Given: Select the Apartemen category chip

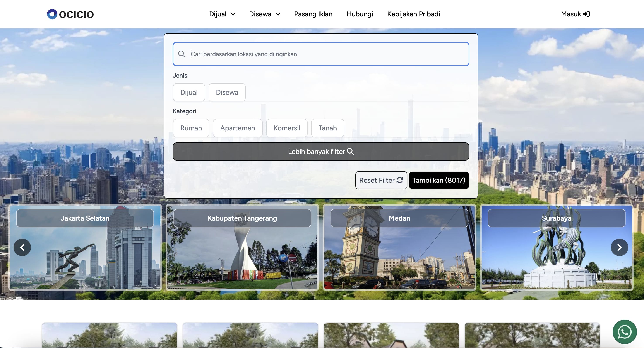Looking at the screenshot, I should coord(238,128).
